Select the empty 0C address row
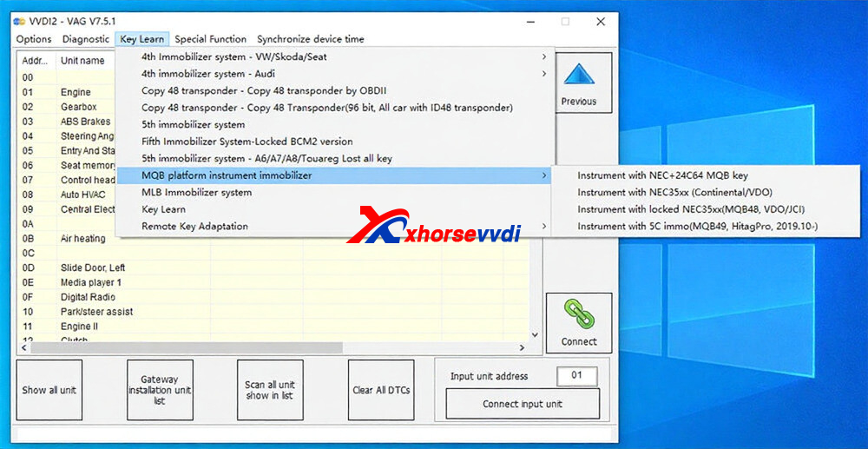 click(x=274, y=253)
